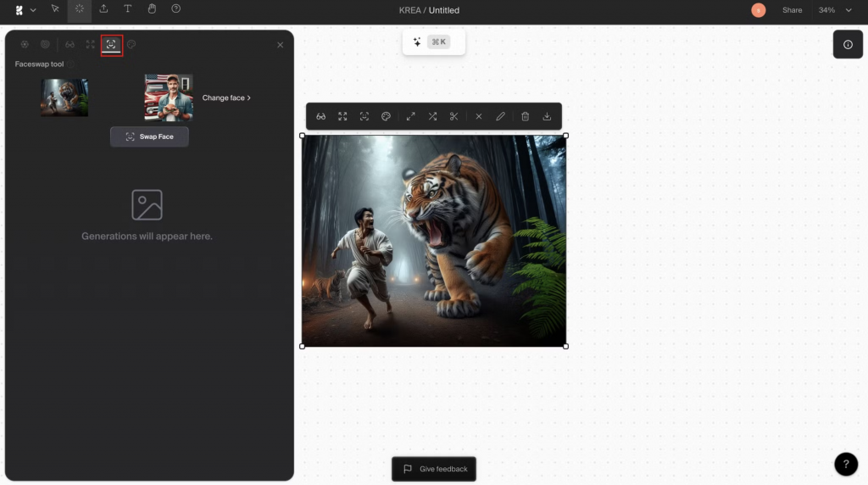Open the help icon in top toolbar
This screenshot has height=485, width=868.
click(x=176, y=8)
